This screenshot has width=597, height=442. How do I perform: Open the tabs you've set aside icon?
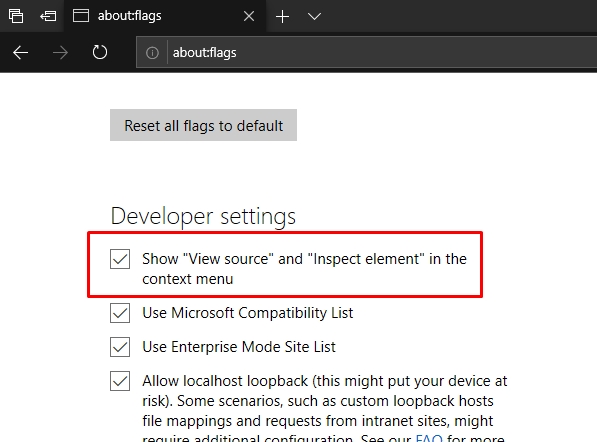16,16
